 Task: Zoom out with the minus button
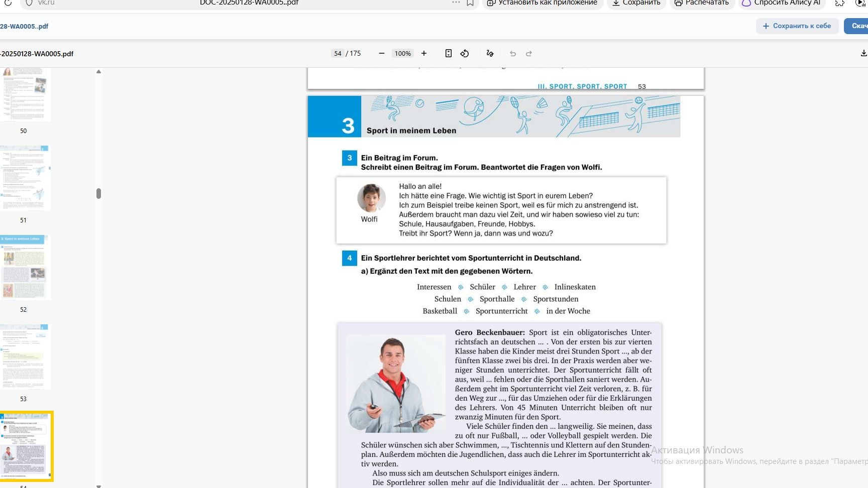(382, 53)
